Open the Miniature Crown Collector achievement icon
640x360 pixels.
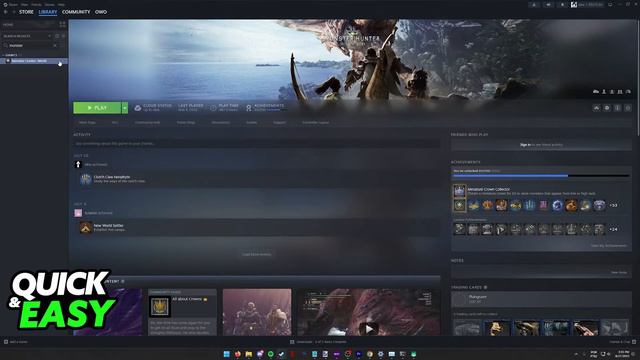[x=460, y=191]
